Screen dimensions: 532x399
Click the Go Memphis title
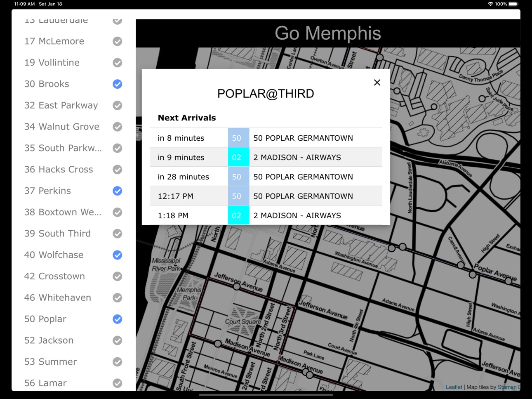pyautogui.click(x=328, y=33)
